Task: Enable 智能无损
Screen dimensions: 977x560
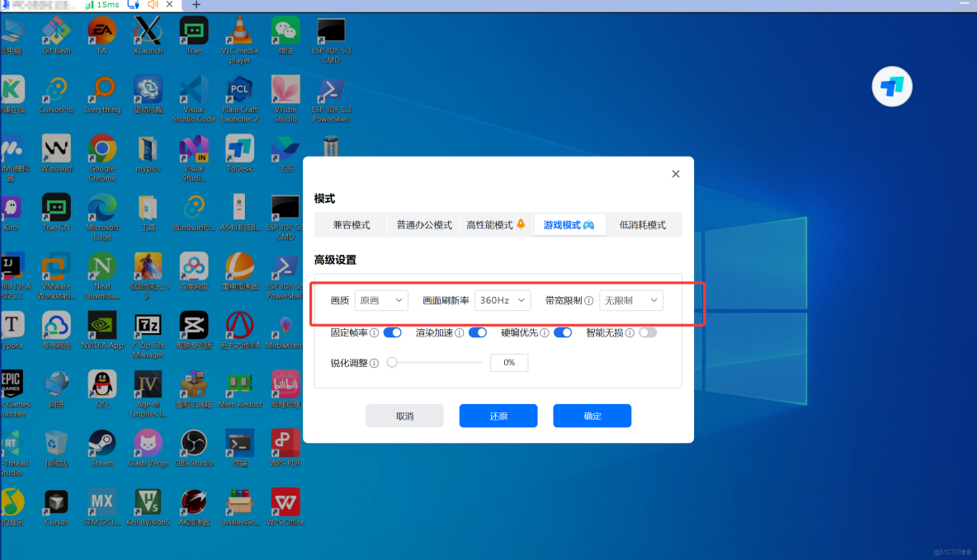Action: 648,332
